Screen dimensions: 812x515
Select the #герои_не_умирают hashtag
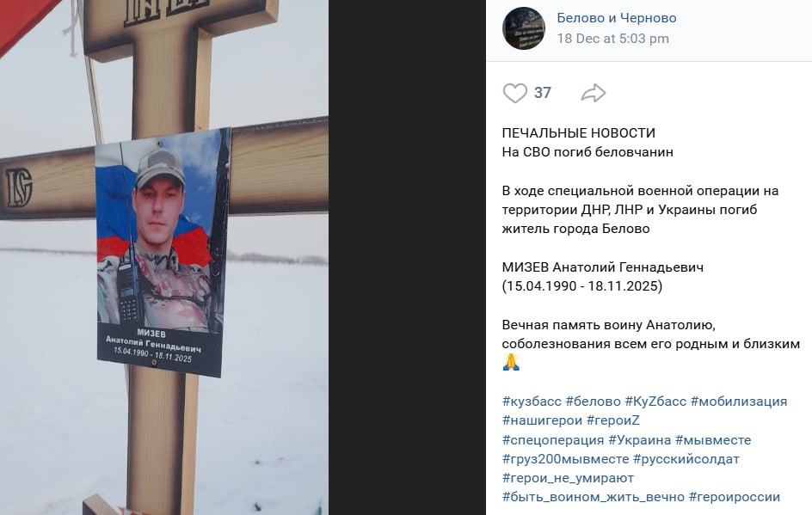click(568, 478)
